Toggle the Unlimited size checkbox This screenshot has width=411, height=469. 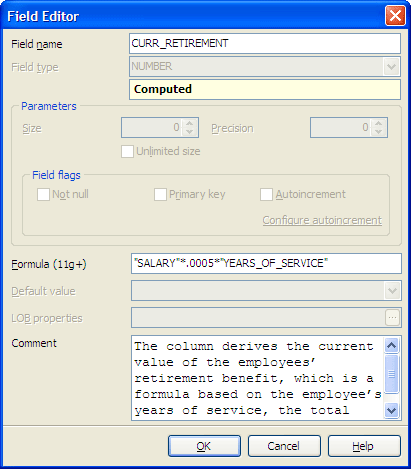[127, 151]
